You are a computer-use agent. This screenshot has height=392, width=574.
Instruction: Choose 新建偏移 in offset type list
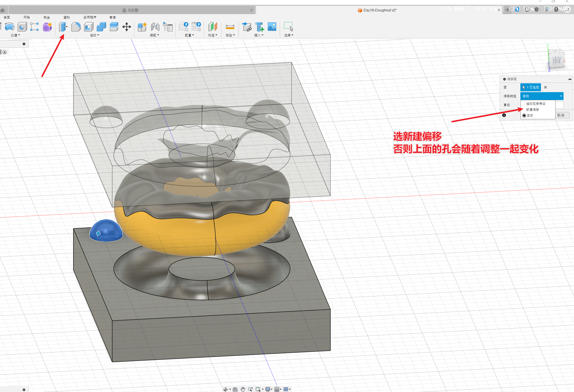532,110
